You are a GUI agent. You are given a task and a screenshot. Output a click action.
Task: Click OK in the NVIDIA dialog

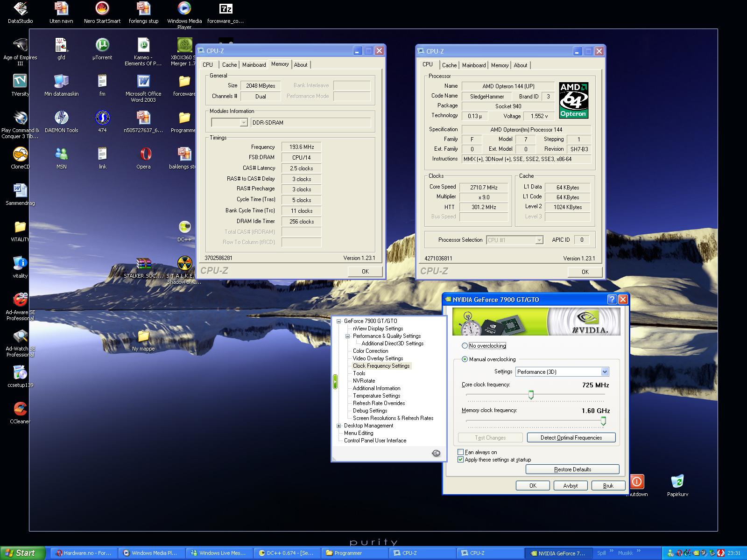coord(533,486)
